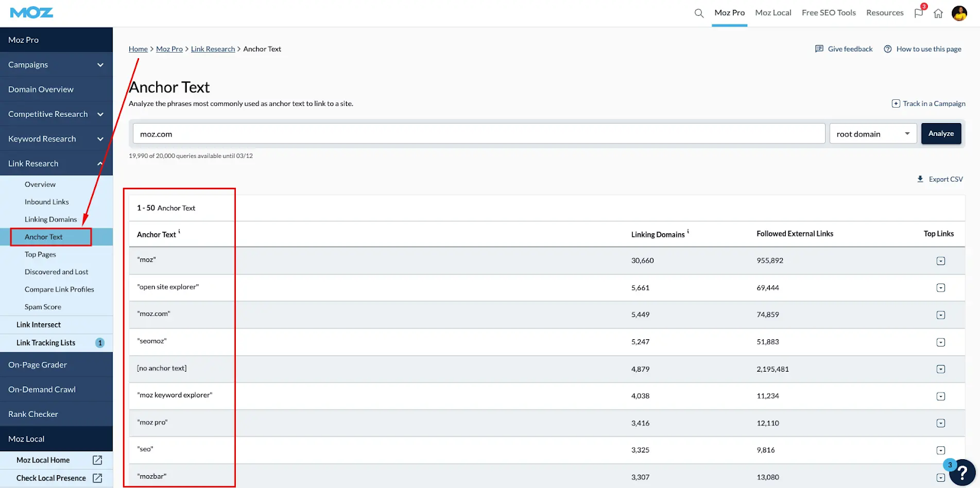Image resolution: width=980 pixels, height=488 pixels.
Task: Expand Top Links for "moz" row
Action: [941, 261]
